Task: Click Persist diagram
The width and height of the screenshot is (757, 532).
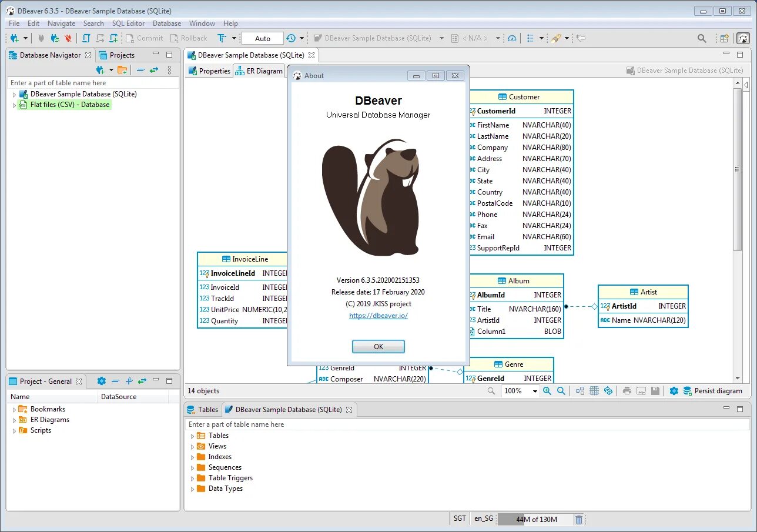Action: [713, 391]
